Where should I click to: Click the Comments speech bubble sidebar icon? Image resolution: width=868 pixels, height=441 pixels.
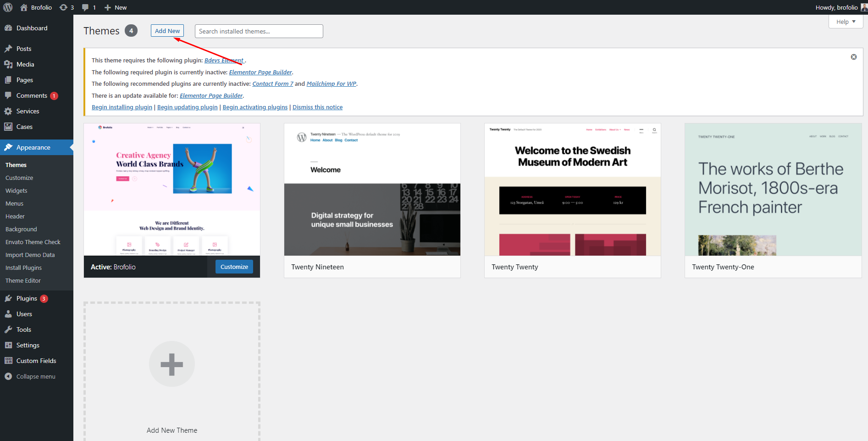click(8, 95)
